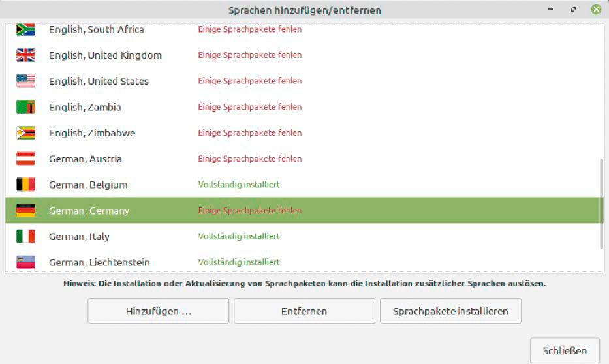The width and height of the screenshot is (609, 364).
Task: Select German, Belgium language
Action: (303, 185)
